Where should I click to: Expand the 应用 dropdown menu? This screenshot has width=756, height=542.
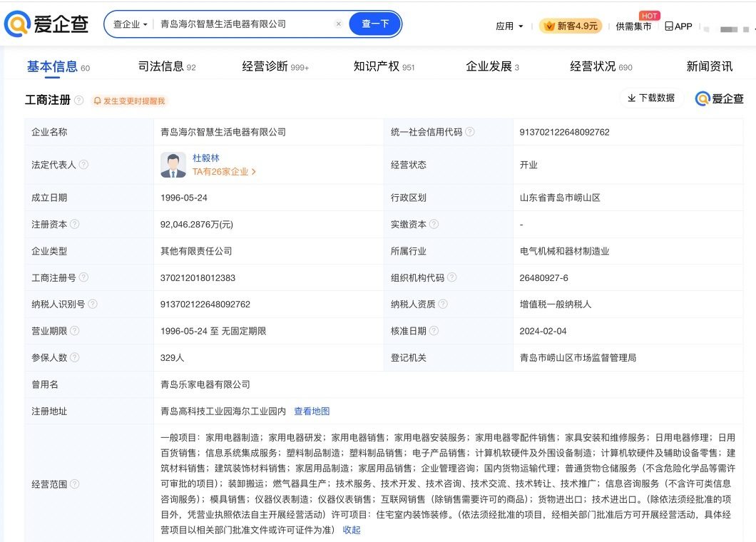click(x=509, y=26)
